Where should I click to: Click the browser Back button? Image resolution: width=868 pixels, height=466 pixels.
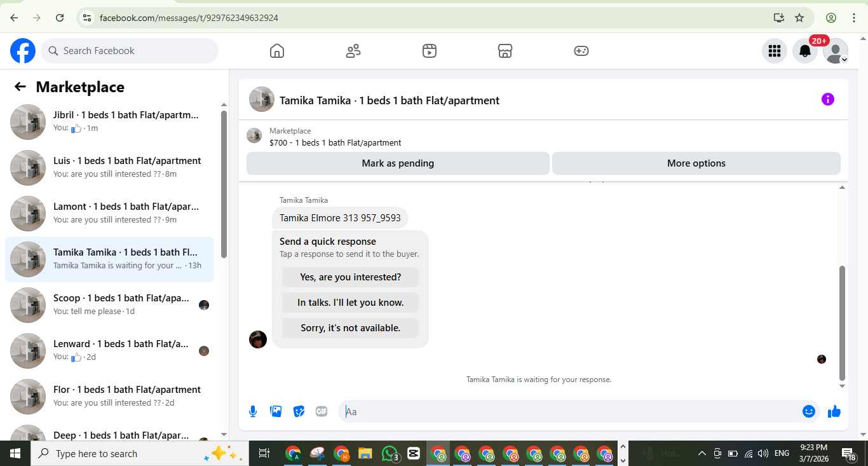click(x=14, y=18)
